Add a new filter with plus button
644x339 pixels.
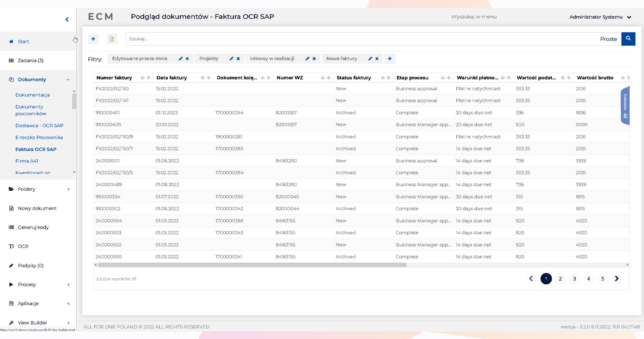(x=390, y=59)
